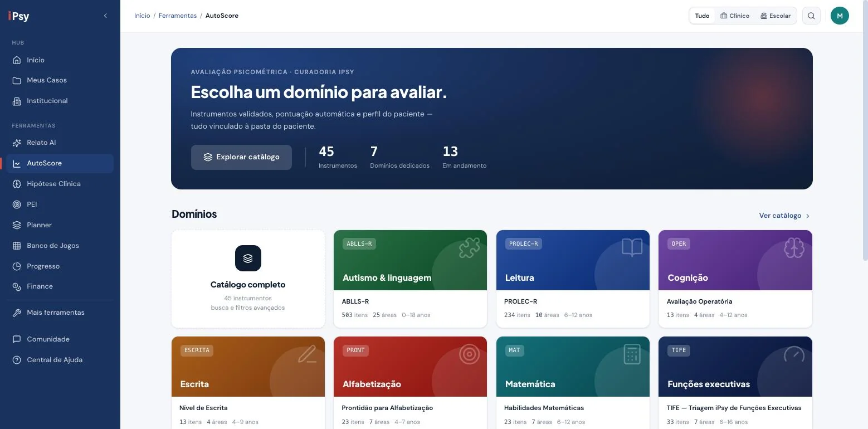Screen dimensions: 868x429
Task: Open Institucional in the sidebar
Action: click(60, 101)
